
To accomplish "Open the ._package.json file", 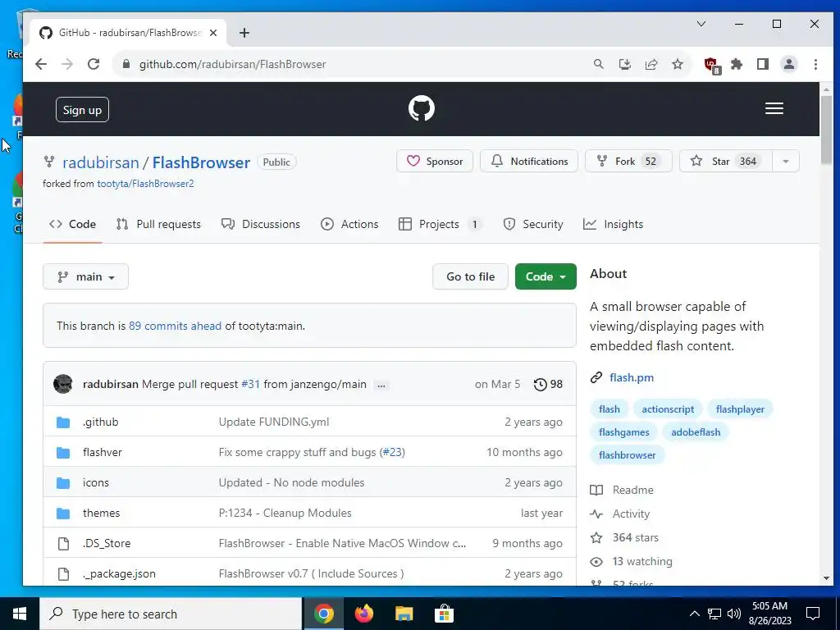I will tap(119, 574).
